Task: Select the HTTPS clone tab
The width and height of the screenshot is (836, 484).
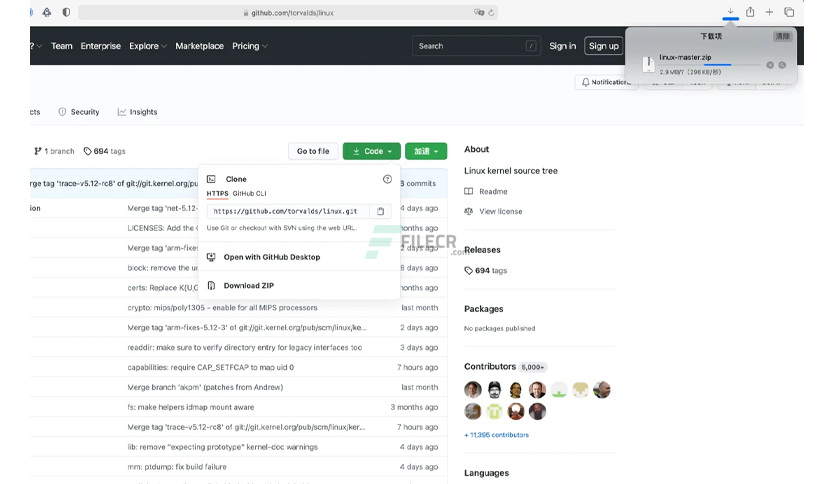Action: 218,193
